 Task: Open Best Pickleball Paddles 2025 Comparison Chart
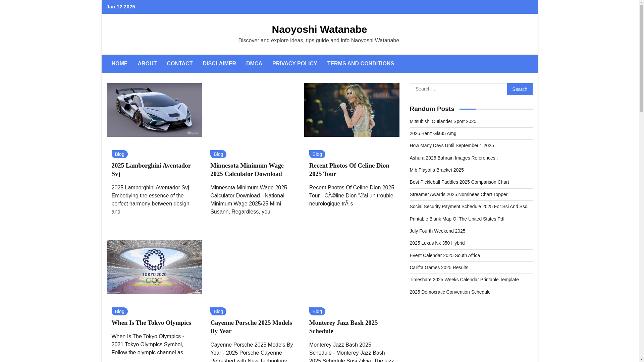pyautogui.click(x=459, y=182)
